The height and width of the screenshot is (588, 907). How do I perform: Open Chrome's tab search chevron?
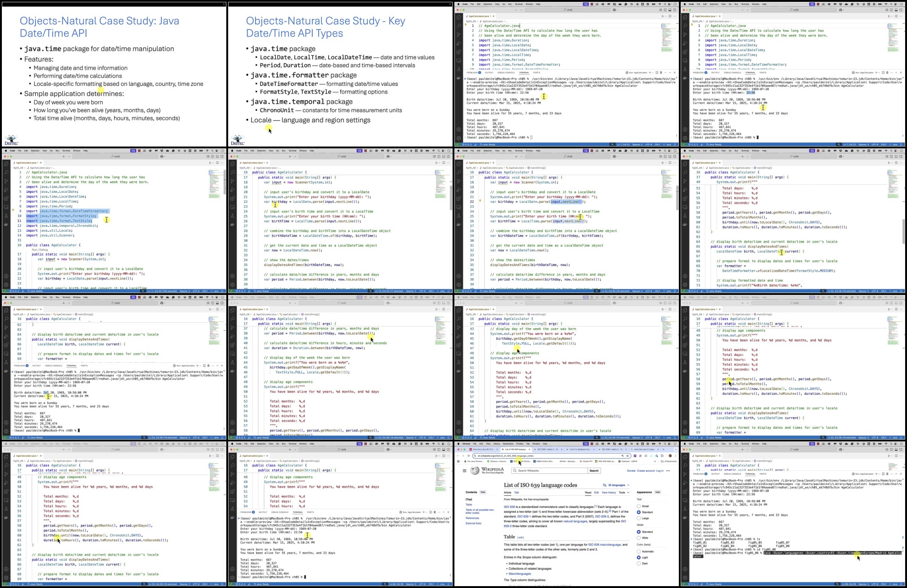676,450
